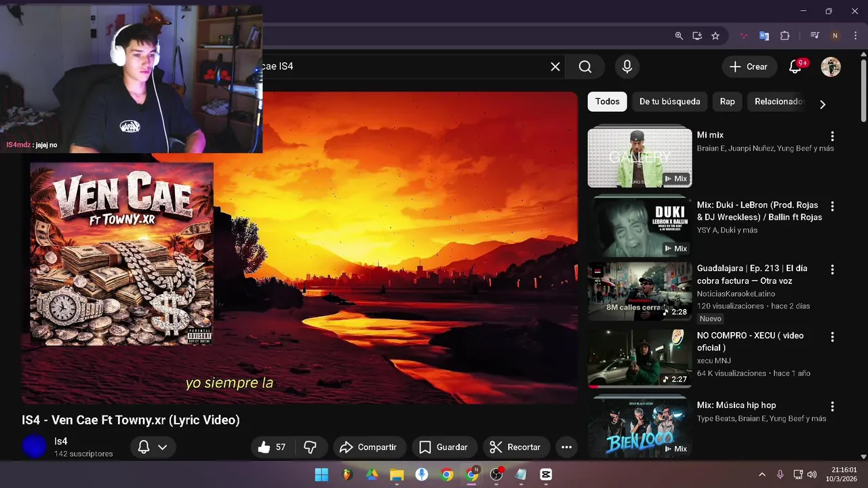
Task: Bookmark this page with the star
Action: click(715, 36)
